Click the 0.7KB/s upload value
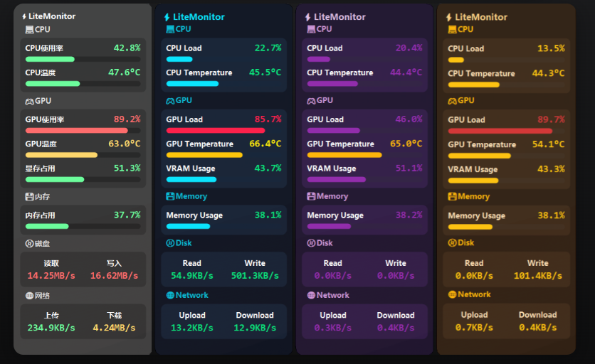Viewport: 595px width, 364px height. point(474,328)
